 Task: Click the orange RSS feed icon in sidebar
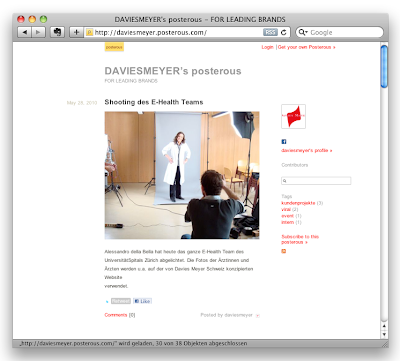tap(284, 251)
